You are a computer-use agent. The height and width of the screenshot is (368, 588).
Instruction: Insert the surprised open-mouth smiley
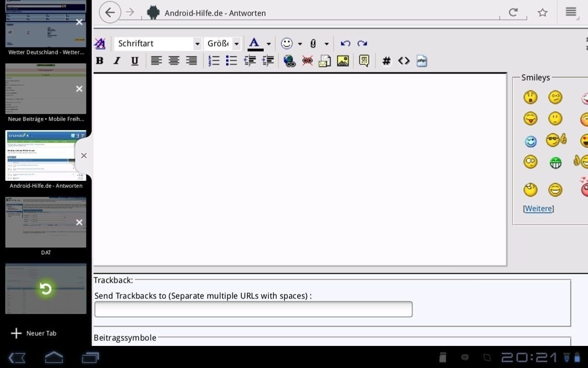[x=530, y=97]
